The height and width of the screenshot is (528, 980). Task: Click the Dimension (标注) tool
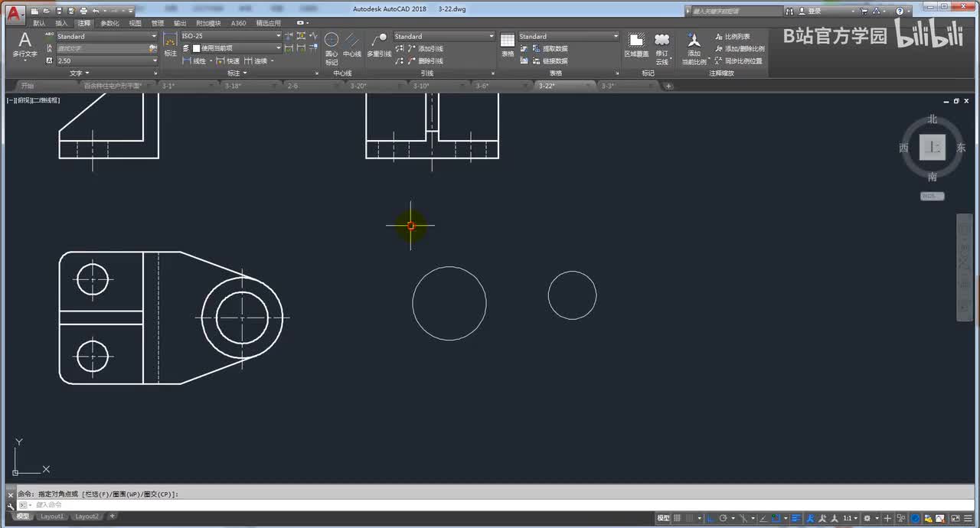click(170, 45)
